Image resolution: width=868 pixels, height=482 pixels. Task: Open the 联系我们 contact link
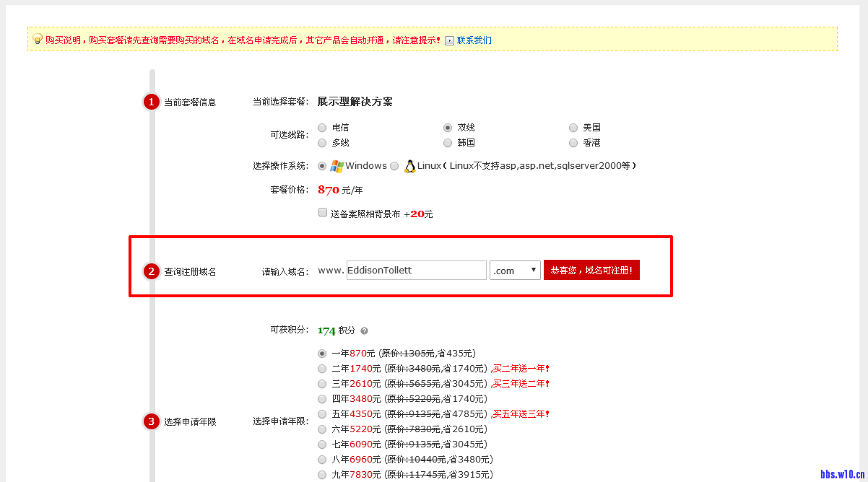pyautogui.click(x=474, y=40)
